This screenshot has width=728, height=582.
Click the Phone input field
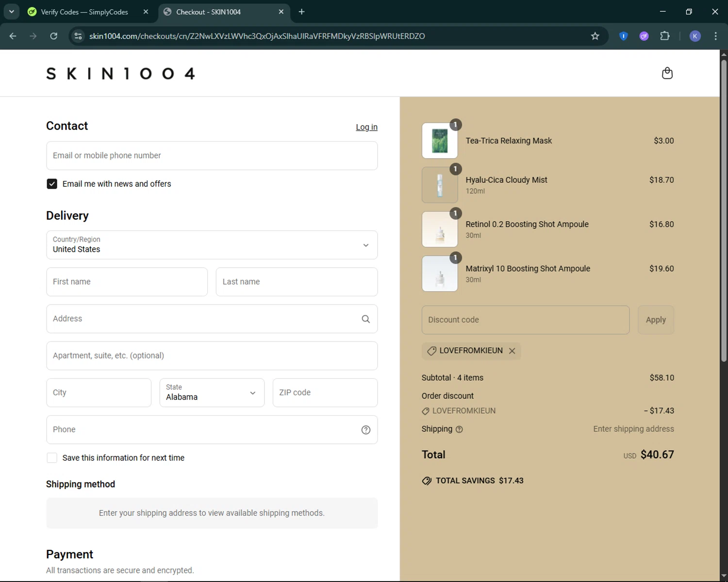[x=212, y=430]
